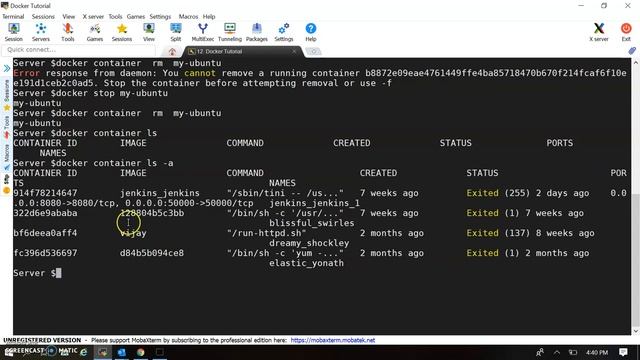This screenshot has height=360, width=640.
Task: Click the Quick connect input field
Action: [78, 50]
